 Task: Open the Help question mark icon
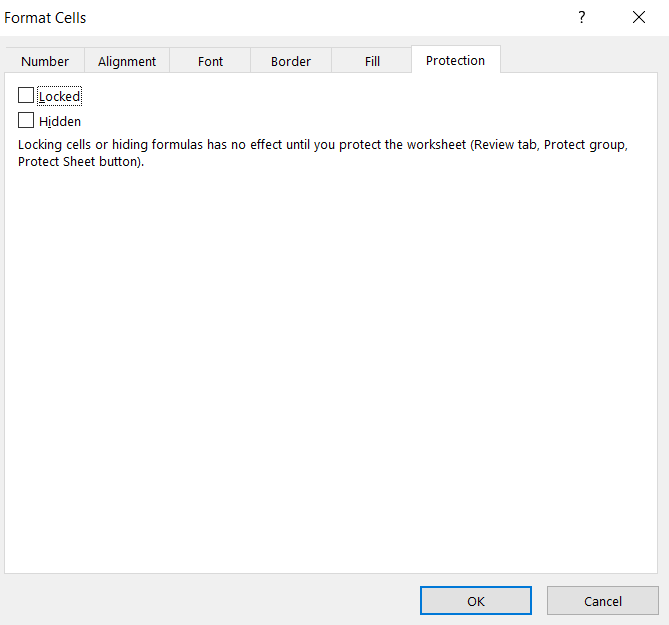581,18
